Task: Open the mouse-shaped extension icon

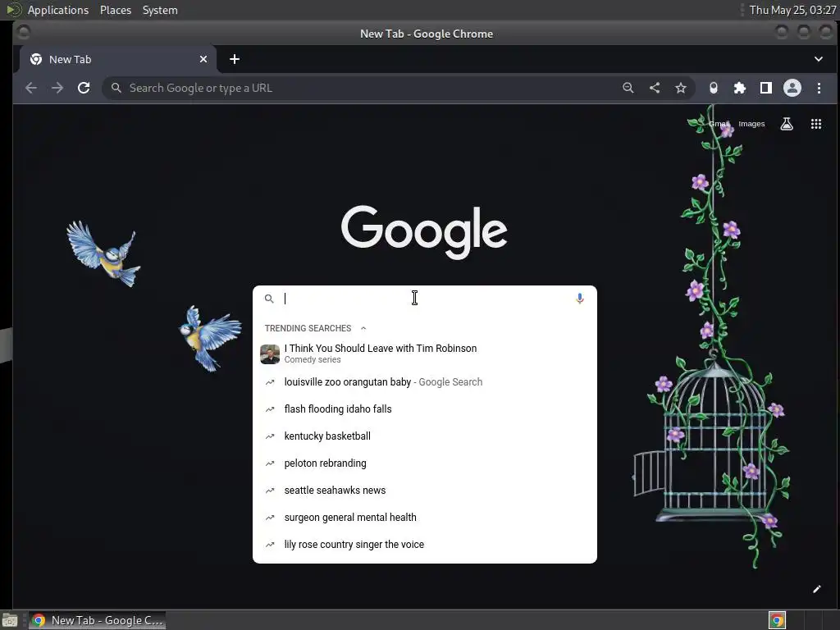Action: tap(714, 88)
